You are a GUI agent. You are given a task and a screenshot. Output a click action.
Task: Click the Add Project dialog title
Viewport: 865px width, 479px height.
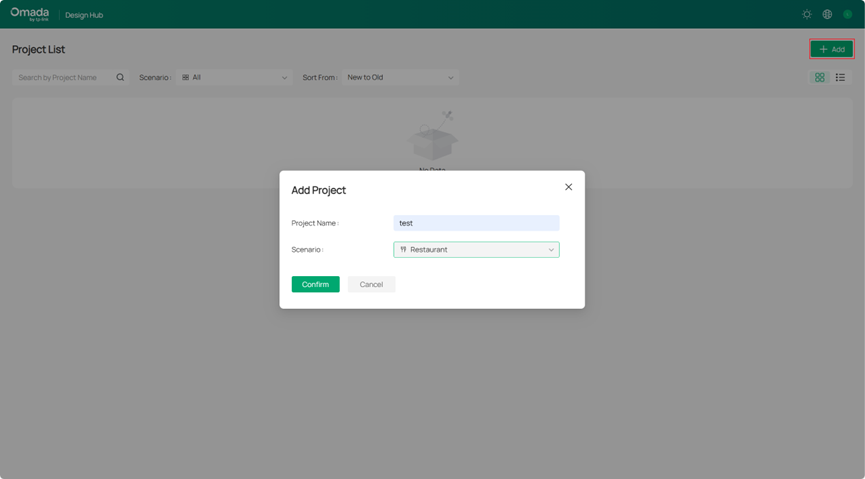[x=318, y=190]
